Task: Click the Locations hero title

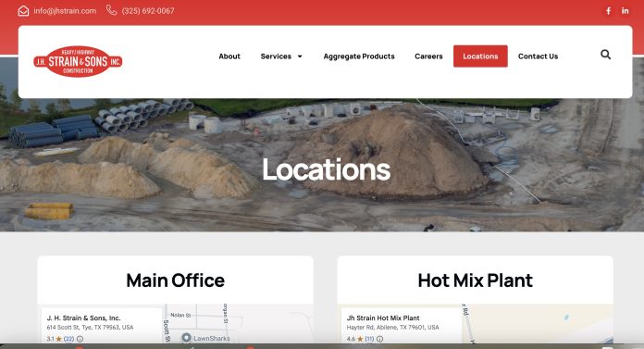Action: point(326,169)
